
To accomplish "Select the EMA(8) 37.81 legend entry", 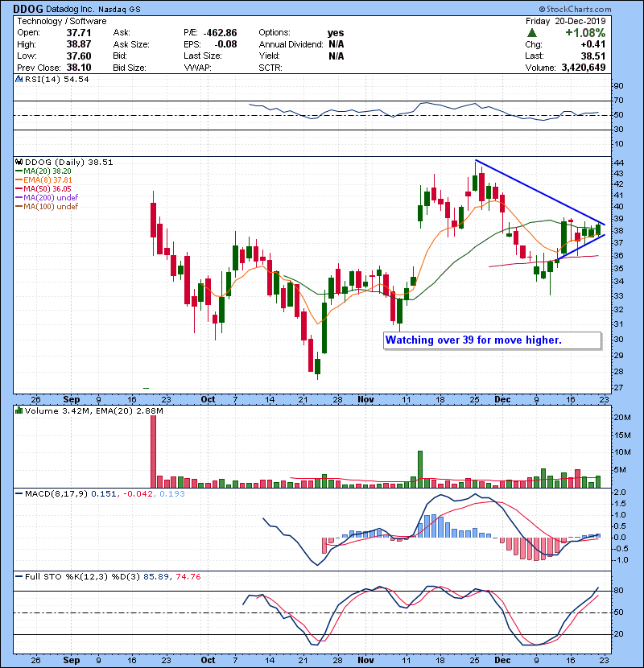I will tap(43, 179).
